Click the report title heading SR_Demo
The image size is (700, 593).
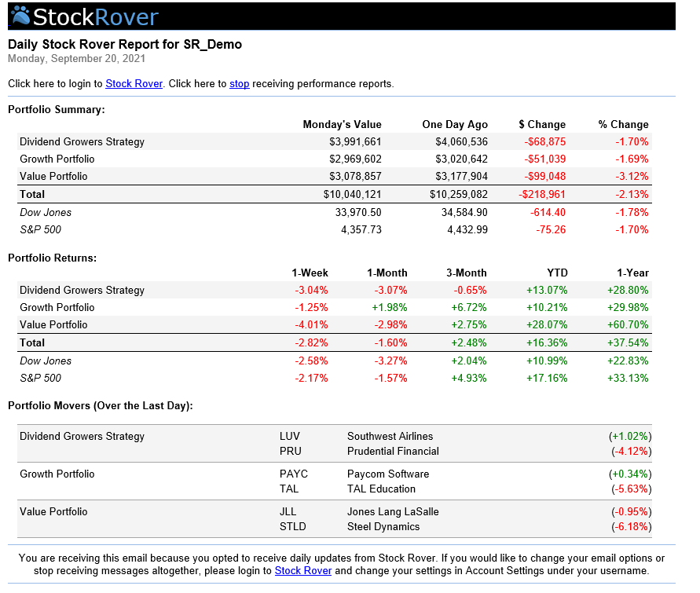(x=125, y=44)
